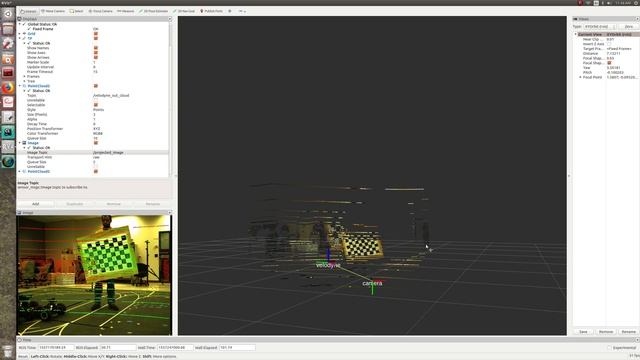This screenshot has height=360, width=640.
Task: Click the Color Transformer property row
Action: [x=93, y=133]
